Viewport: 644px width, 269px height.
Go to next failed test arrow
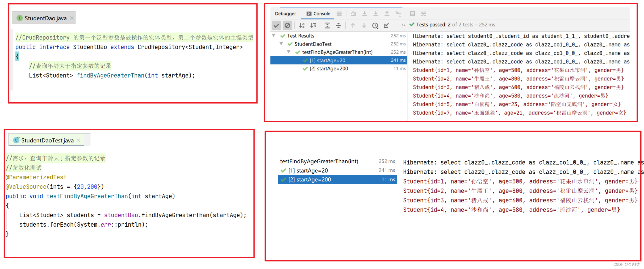pyautogui.click(x=364, y=25)
